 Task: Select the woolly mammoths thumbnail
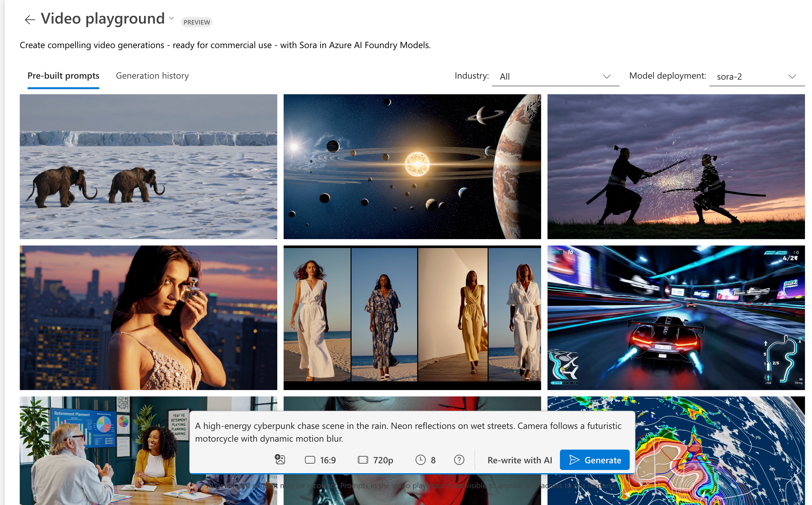[x=148, y=166]
